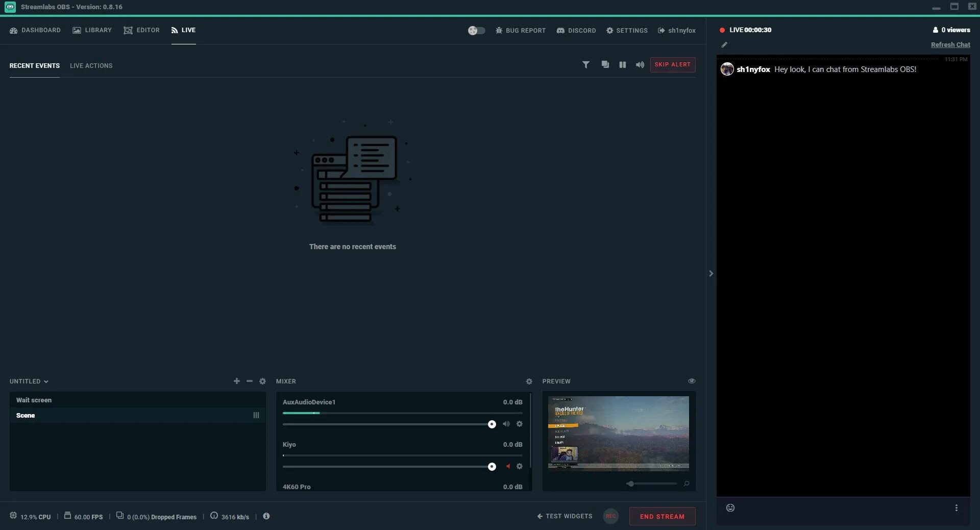Open the emoji picker in chat
The width and height of the screenshot is (980, 530).
(x=730, y=508)
